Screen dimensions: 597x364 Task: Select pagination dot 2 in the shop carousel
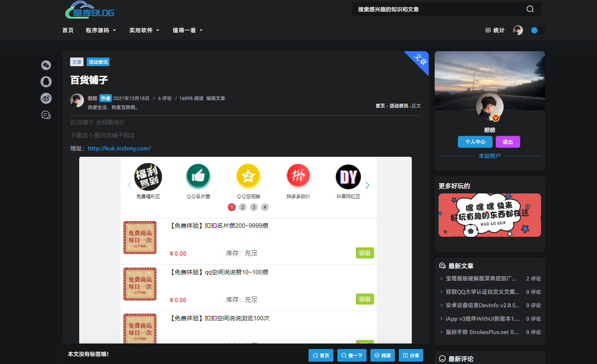pyautogui.click(x=243, y=207)
